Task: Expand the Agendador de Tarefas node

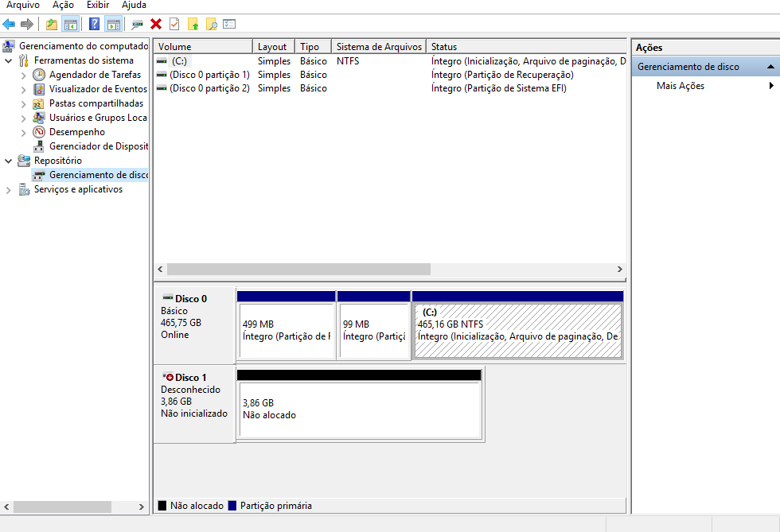Action: coord(23,76)
